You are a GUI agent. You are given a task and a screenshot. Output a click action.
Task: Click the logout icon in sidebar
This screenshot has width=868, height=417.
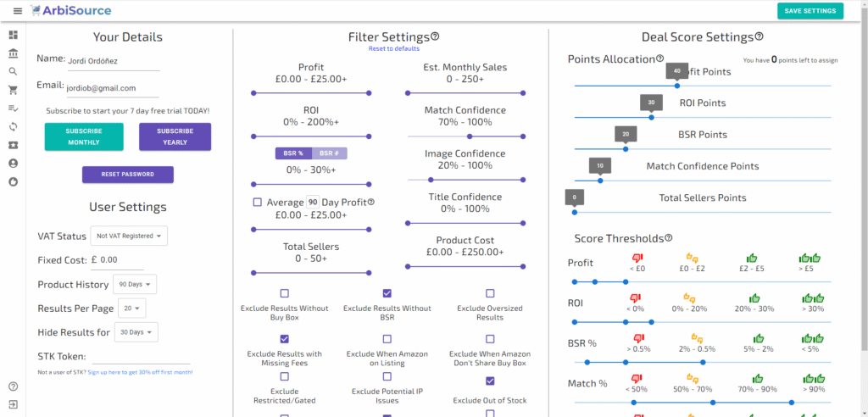[x=13, y=404]
